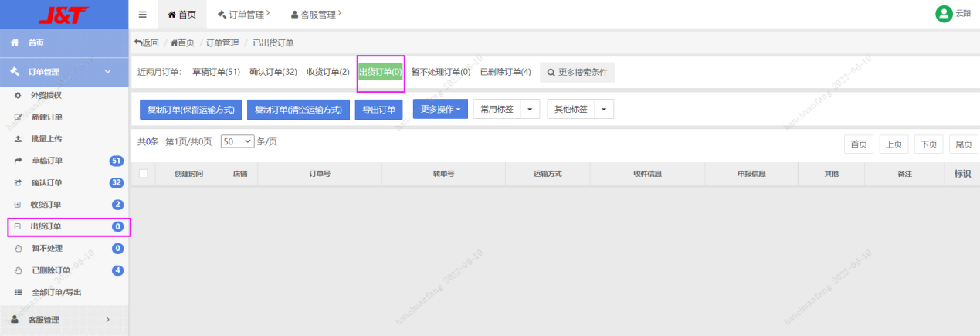Open the 50 条/页 page size selector
Viewport: 980px width, 336px height.
coord(237,141)
